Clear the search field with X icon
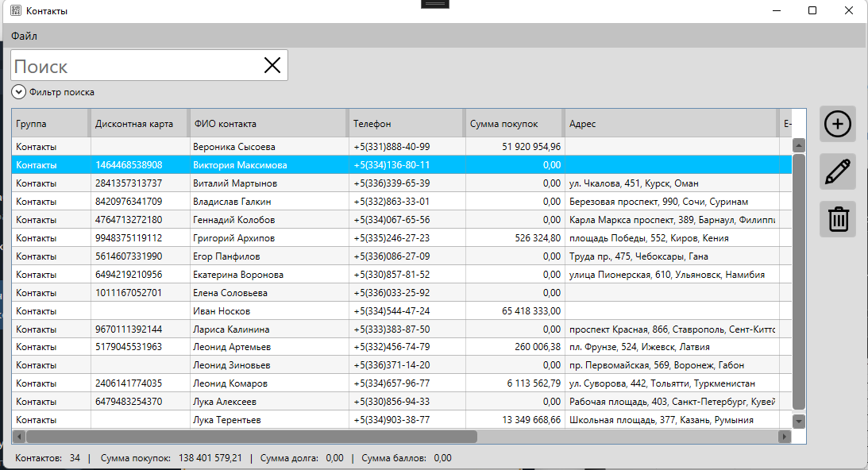The width and height of the screenshot is (868, 470). 272,66
